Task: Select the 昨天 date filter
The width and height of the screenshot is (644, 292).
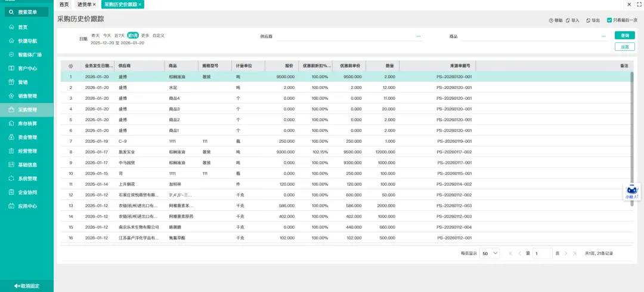Action: (95, 35)
